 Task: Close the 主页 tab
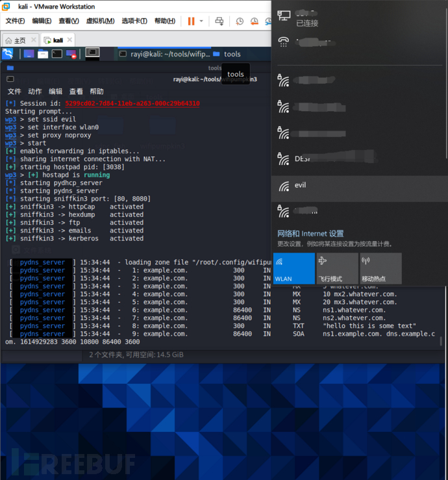click(x=34, y=40)
